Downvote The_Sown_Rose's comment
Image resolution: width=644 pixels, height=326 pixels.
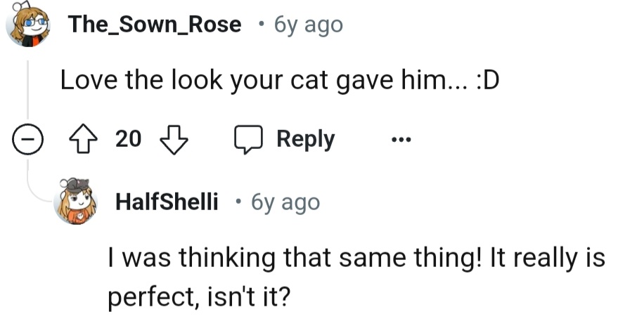click(174, 140)
